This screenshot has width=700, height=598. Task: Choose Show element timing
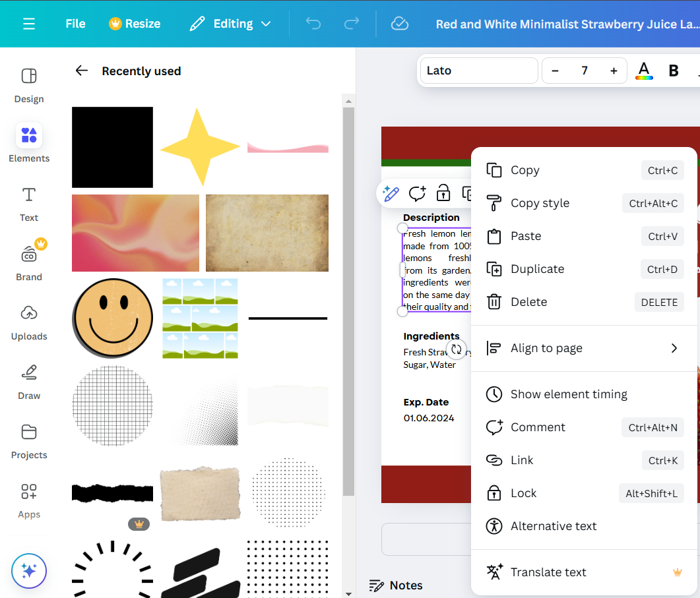585,394
